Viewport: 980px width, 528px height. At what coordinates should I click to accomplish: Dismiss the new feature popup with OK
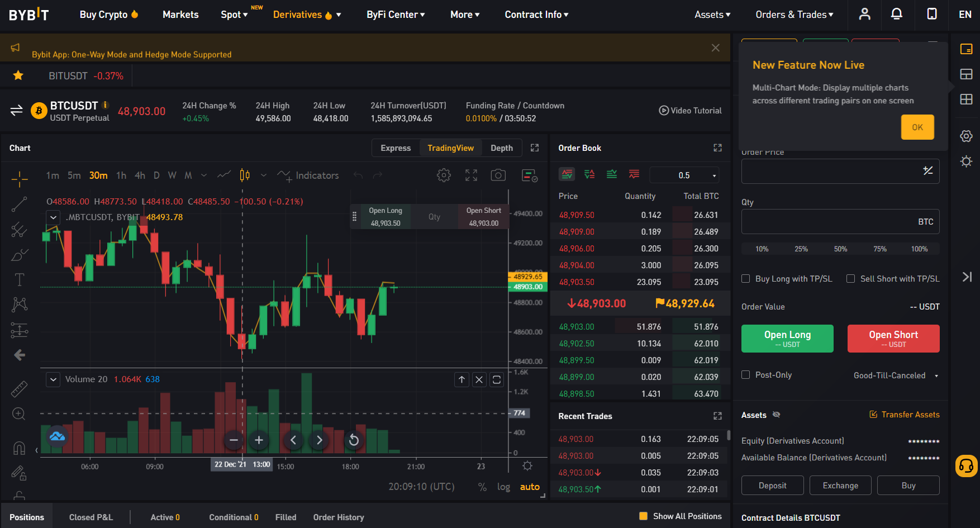[x=917, y=127]
